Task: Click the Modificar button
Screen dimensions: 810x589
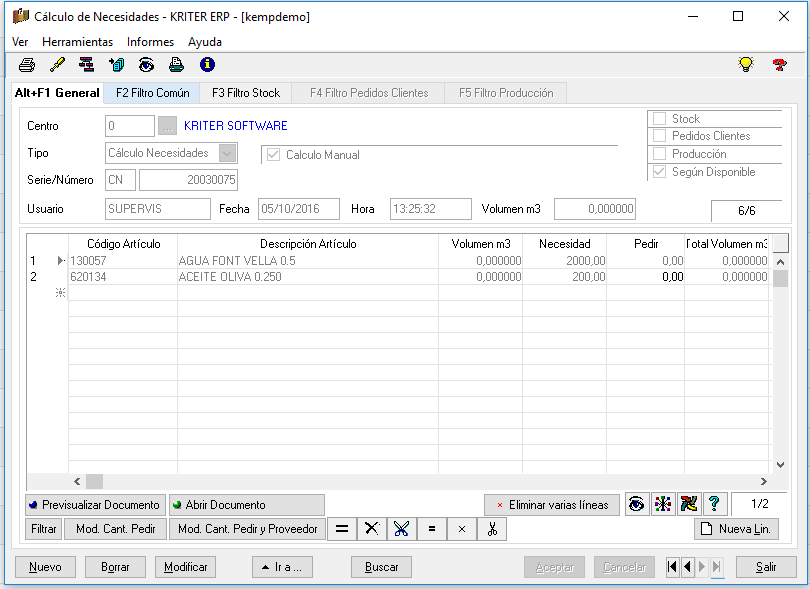Action: [185, 567]
